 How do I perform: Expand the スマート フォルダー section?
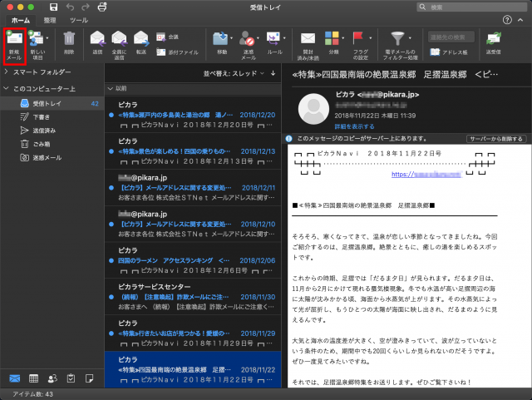coord(7,73)
